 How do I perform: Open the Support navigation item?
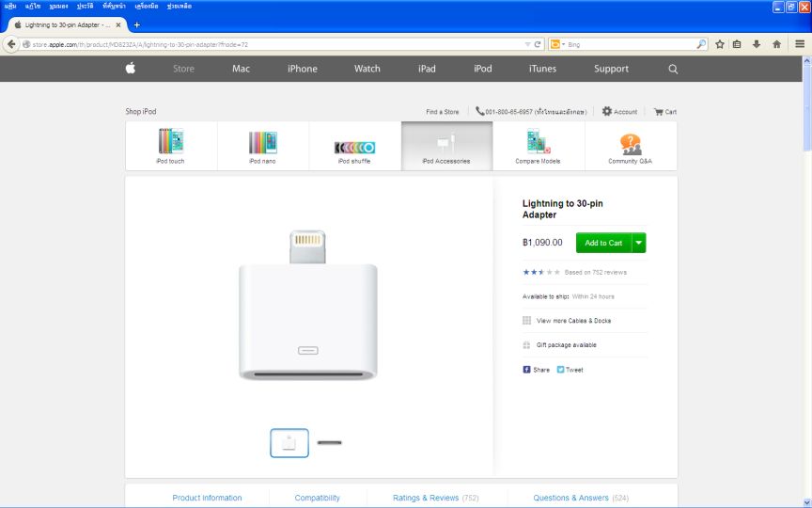pos(611,69)
